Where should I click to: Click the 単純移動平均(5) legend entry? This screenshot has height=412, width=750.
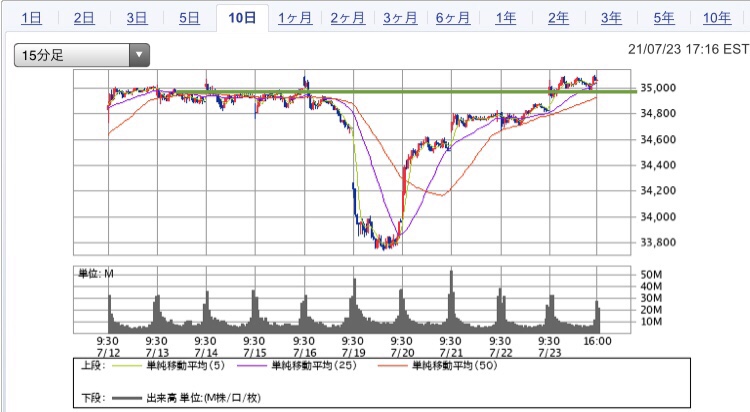click(x=186, y=366)
